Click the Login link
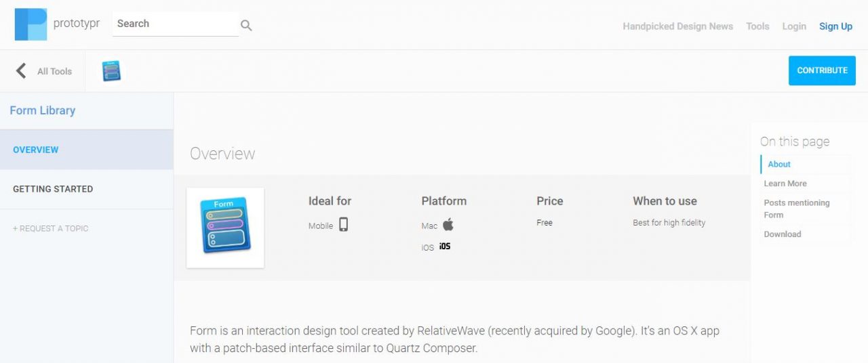This screenshot has height=363, width=868. 794,26
